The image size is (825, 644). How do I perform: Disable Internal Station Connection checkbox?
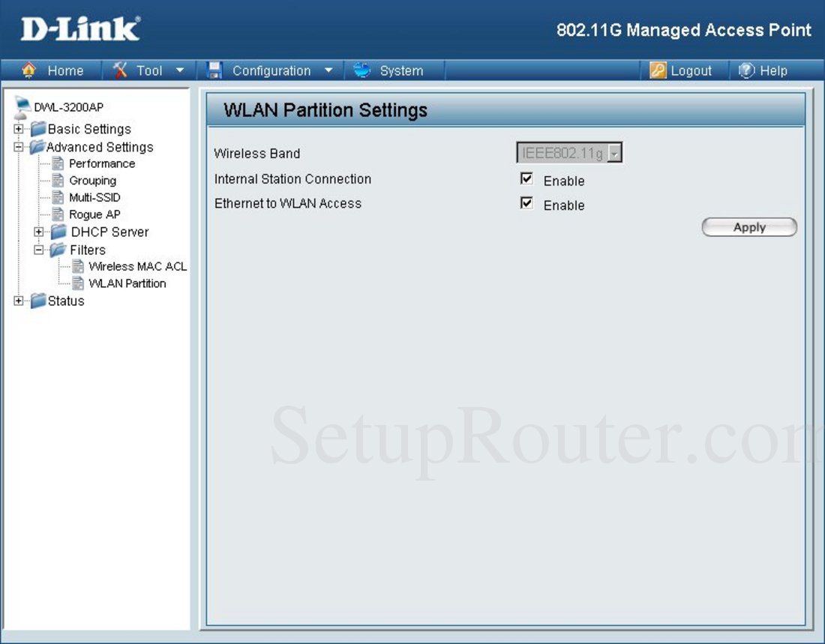(x=526, y=179)
